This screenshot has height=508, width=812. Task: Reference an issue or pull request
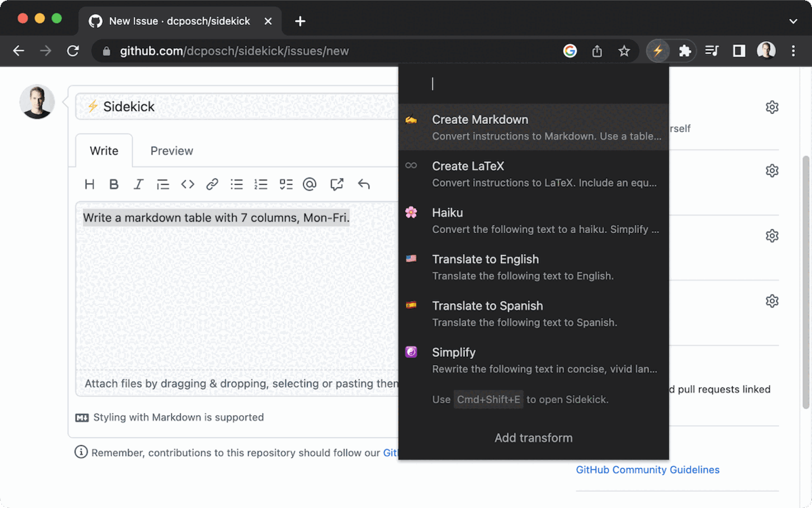336,184
